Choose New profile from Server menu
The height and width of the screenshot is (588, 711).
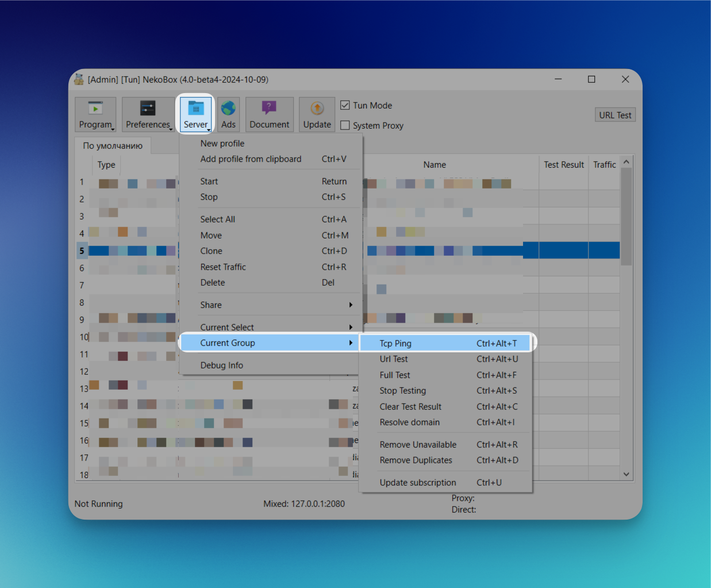tap(271, 143)
